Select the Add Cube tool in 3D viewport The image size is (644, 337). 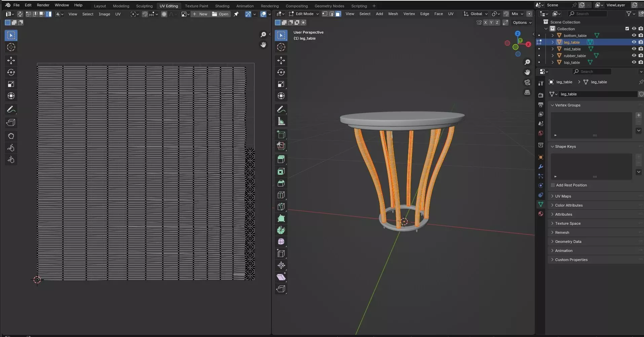(281, 135)
